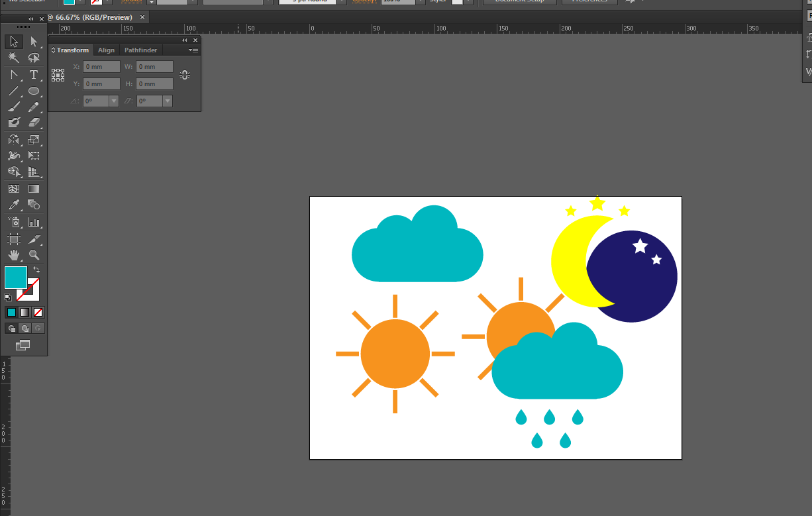Screen dimensions: 812x516
Task: Enable Draw Inside mode
Action: [38, 328]
